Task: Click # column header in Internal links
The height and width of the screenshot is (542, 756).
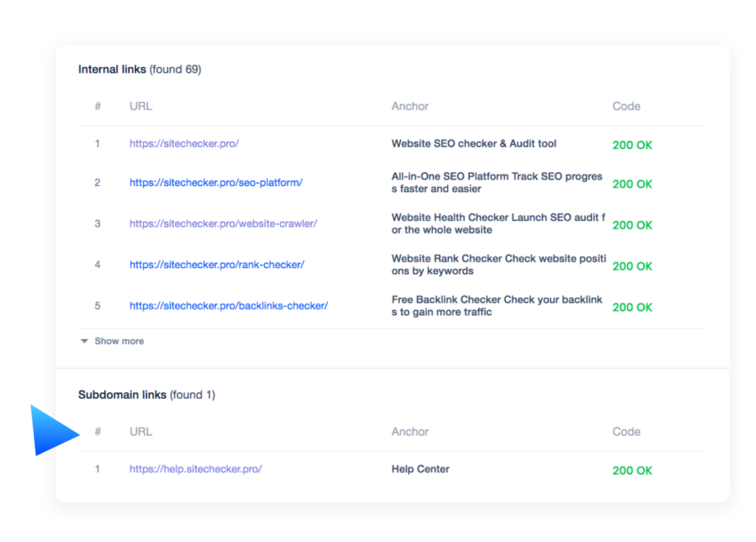Action: click(x=98, y=106)
